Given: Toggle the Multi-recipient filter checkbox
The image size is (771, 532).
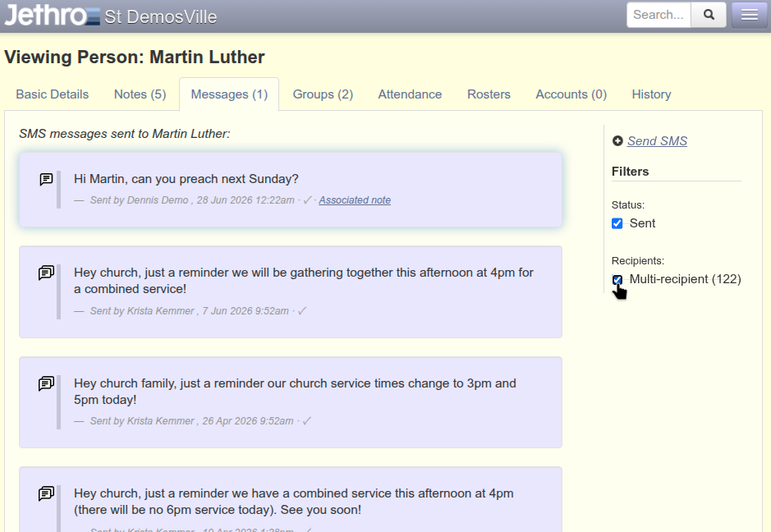Looking at the screenshot, I should pos(617,280).
